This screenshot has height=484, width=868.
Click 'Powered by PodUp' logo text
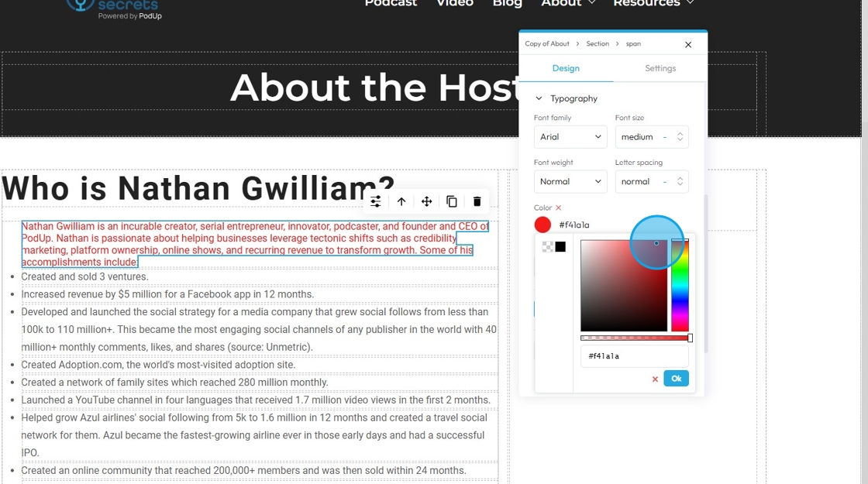130,16
